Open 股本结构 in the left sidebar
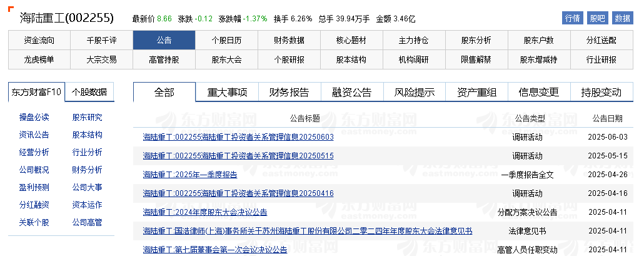The image size is (644, 256). coord(87,135)
